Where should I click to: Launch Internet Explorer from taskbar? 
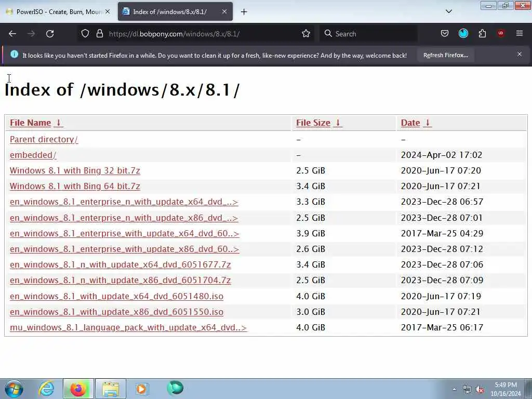(x=46, y=389)
